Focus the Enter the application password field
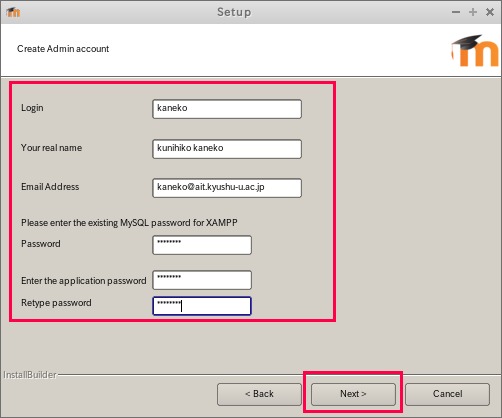 pos(202,280)
